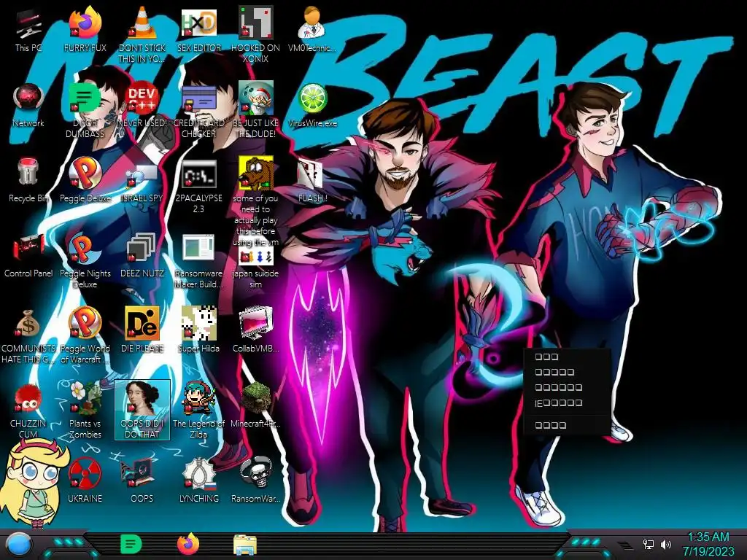This screenshot has height=560, width=747.
Task: Select the CollabVMB... monitor icon
Action: pyautogui.click(x=255, y=330)
